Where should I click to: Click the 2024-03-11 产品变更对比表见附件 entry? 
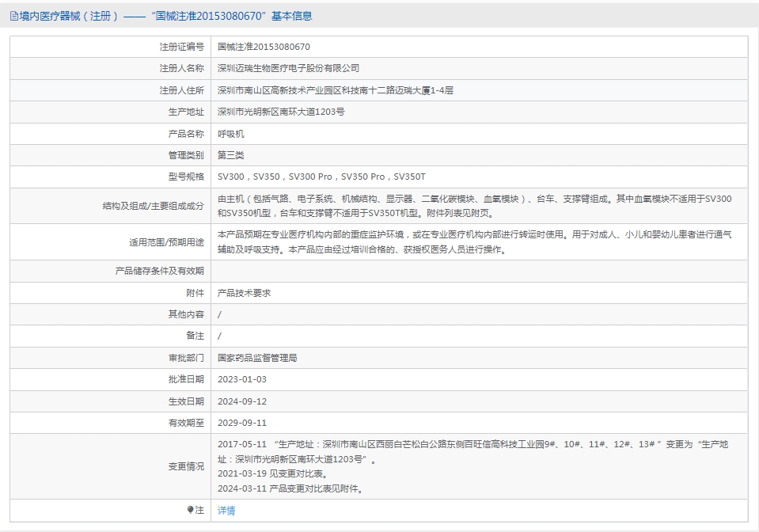pyautogui.click(x=291, y=488)
